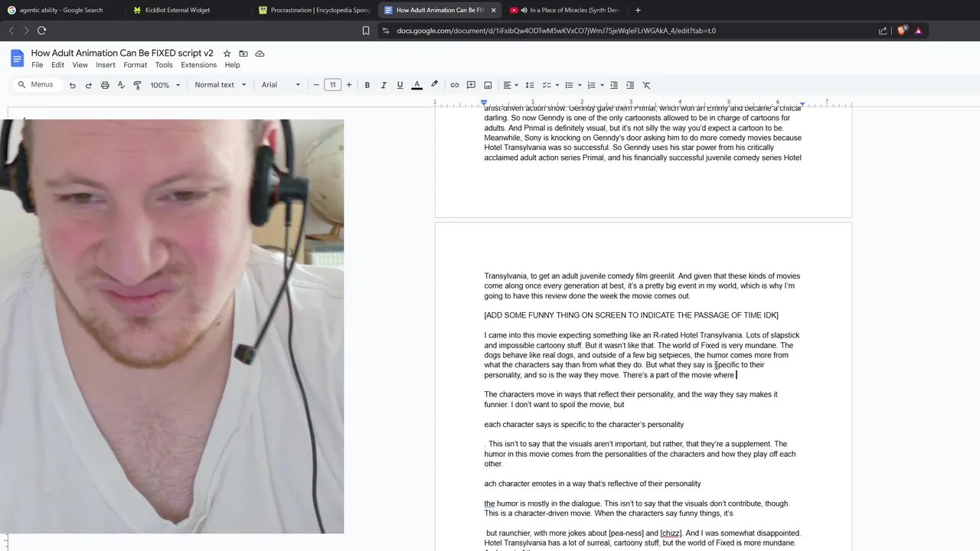Open the View menu
980x551 pixels.
(80, 65)
